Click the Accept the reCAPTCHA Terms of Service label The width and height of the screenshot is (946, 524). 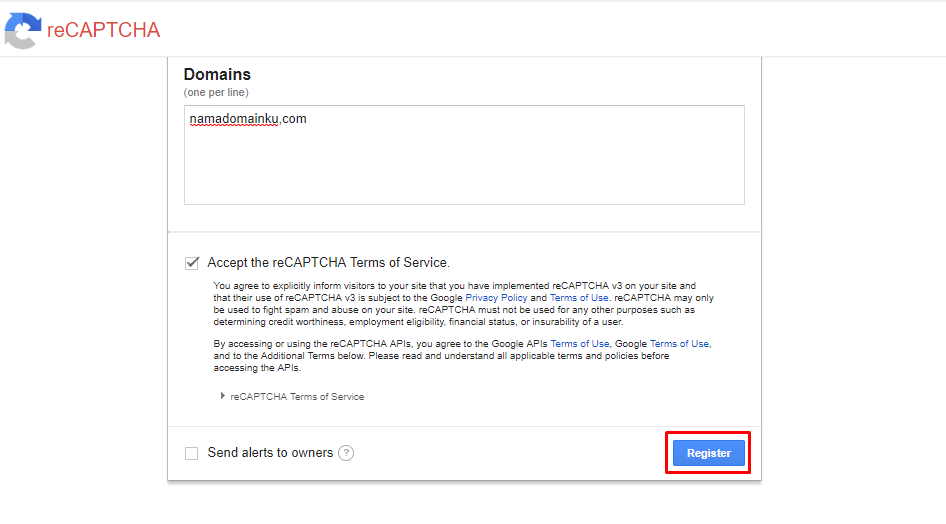tap(329, 263)
